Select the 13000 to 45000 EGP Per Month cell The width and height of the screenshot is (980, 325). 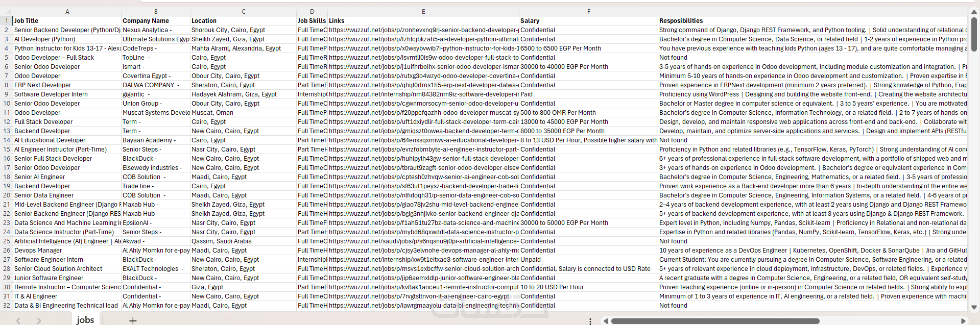(588, 122)
